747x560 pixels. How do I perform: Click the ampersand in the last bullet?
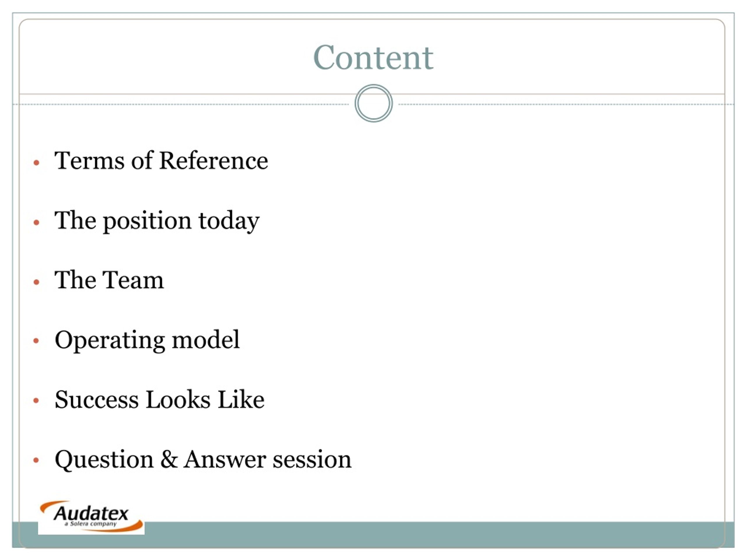[x=169, y=459]
